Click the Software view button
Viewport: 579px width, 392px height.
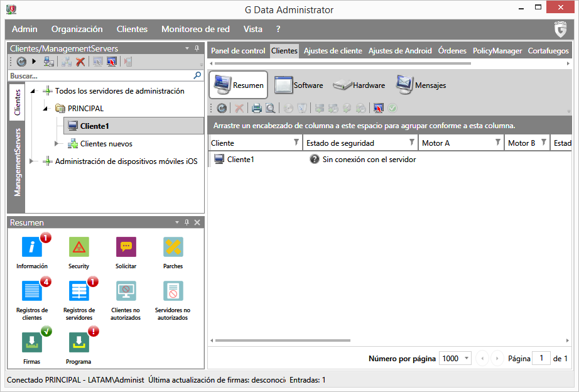[299, 85]
